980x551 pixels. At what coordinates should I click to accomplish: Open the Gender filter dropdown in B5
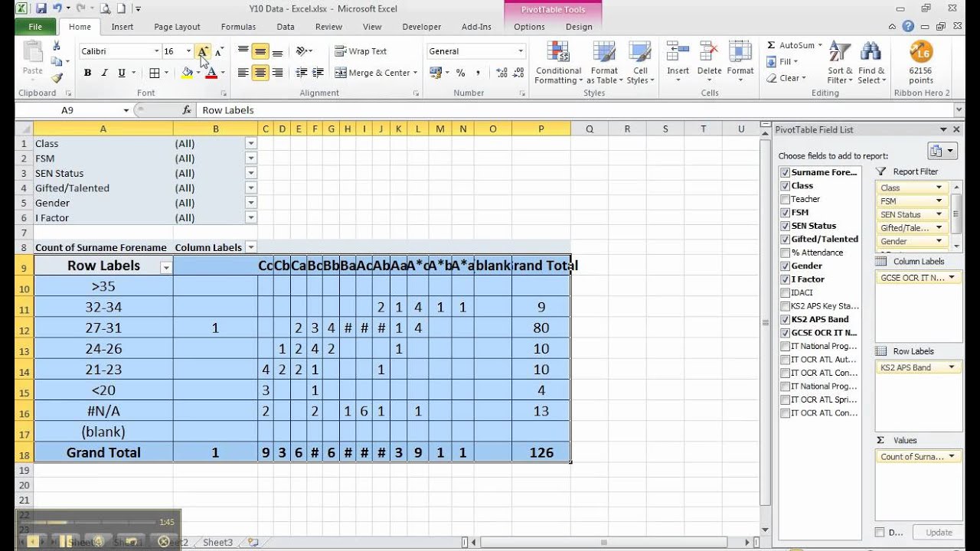click(250, 203)
